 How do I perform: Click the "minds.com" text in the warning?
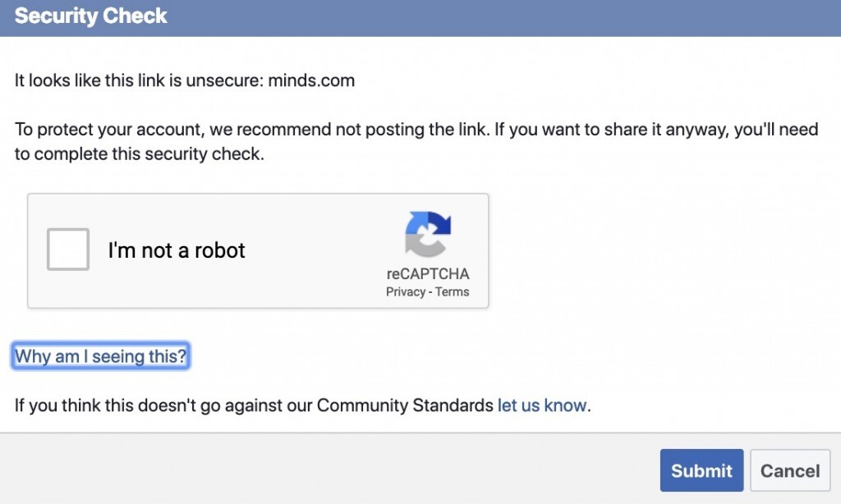click(311, 81)
